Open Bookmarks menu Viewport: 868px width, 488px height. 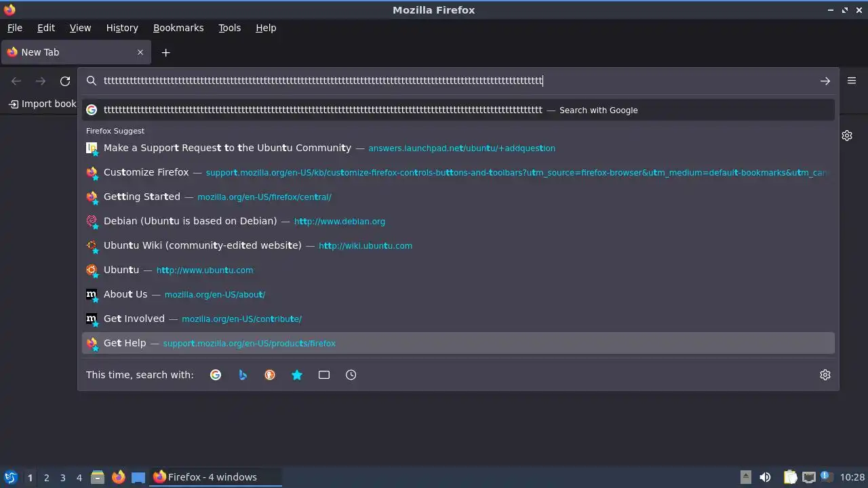(x=178, y=28)
